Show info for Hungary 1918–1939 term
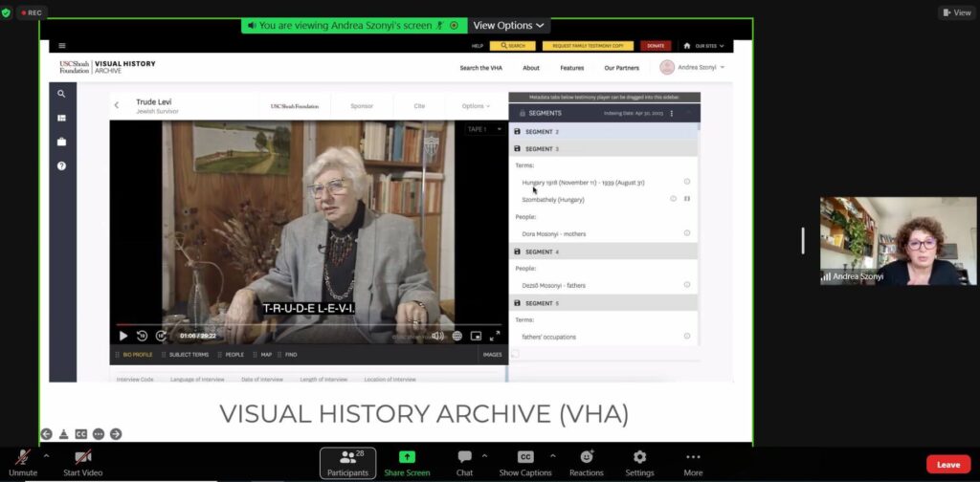 [x=687, y=182]
